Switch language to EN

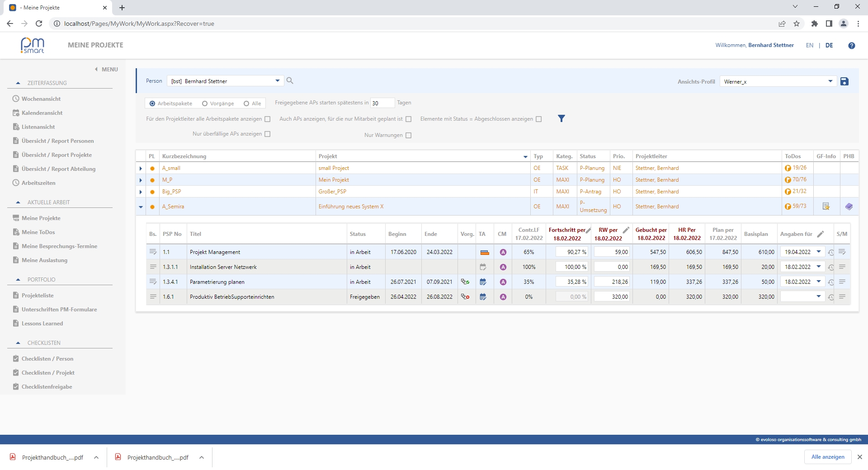[809, 45]
